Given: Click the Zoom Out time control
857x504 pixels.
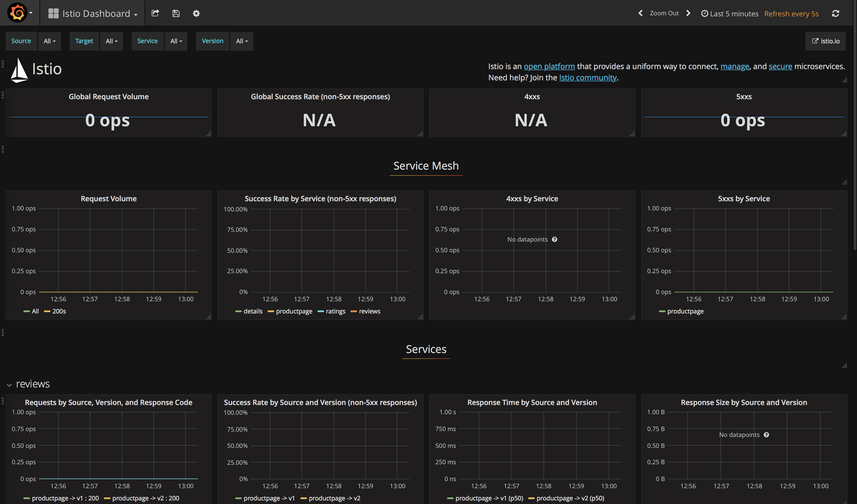Looking at the screenshot, I should (x=664, y=13).
